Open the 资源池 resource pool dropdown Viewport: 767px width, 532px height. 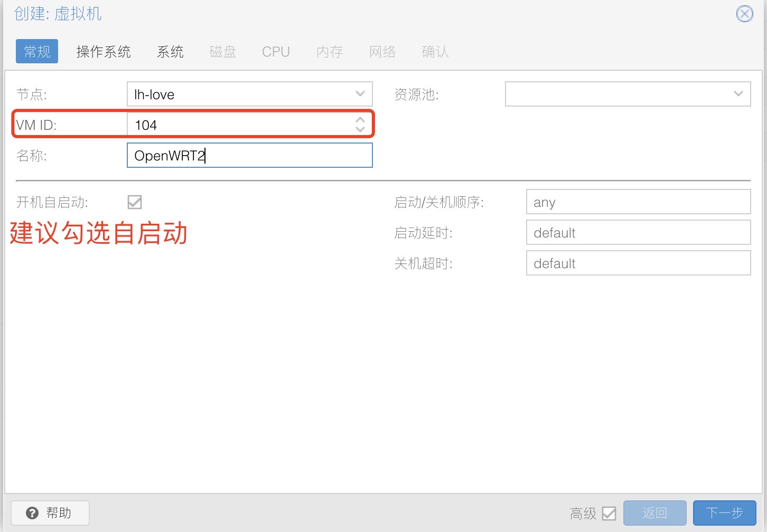[738, 94]
